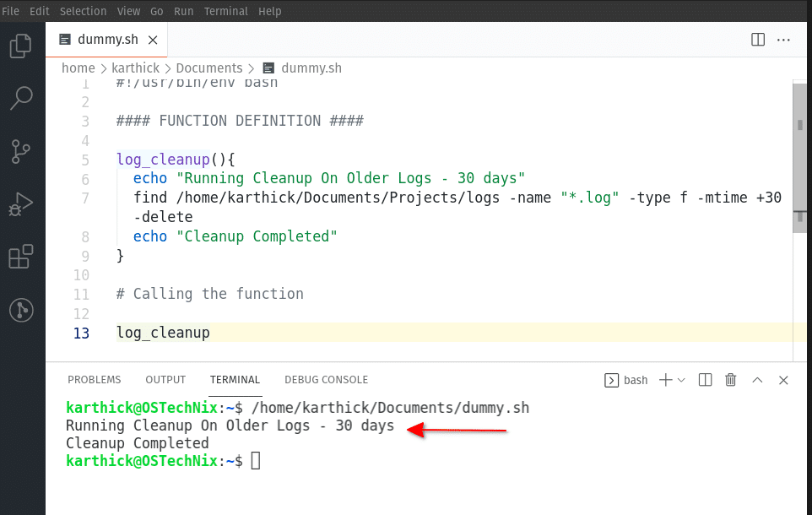Close the dummy.sh editor tab
Screen dimensions: 812x515
[x=154, y=39]
